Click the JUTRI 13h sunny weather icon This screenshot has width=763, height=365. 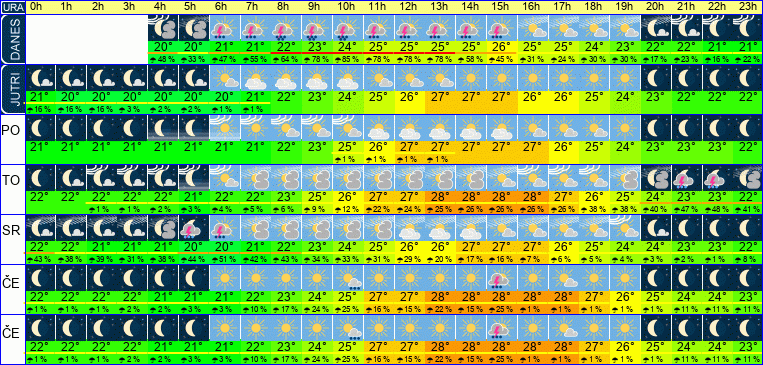[440, 78]
